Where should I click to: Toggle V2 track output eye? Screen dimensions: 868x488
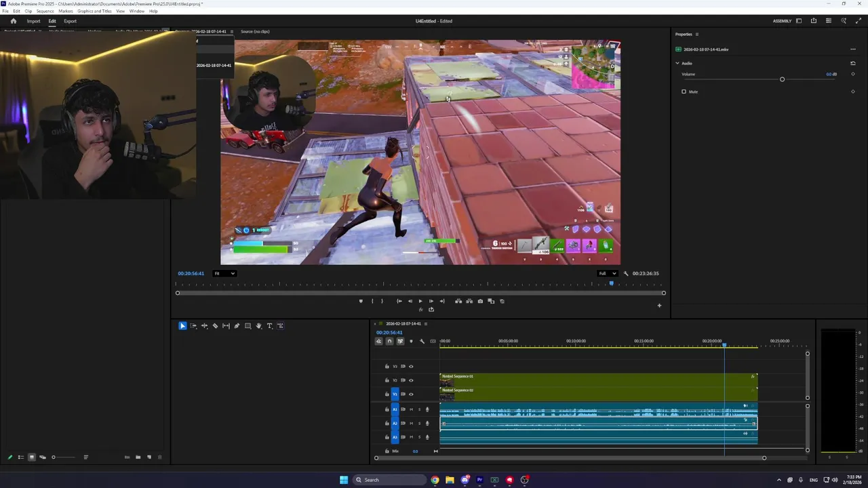click(410, 380)
